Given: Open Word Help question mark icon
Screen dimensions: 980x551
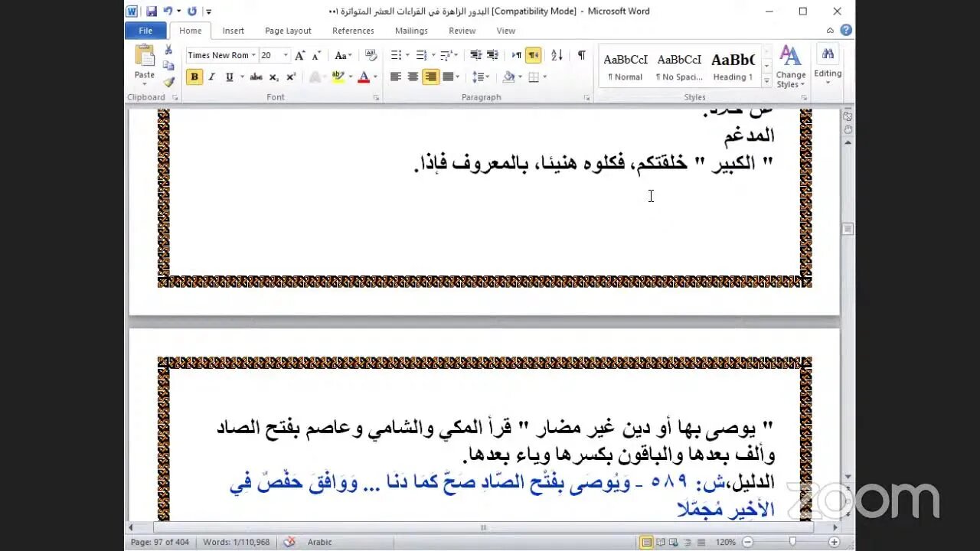Looking at the screenshot, I should (x=846, y=31).
